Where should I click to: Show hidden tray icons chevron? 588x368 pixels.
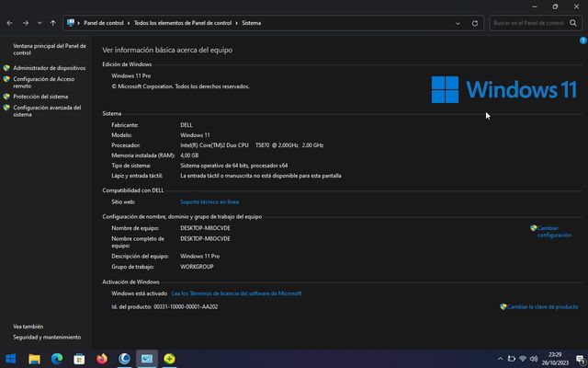(500, 359)
